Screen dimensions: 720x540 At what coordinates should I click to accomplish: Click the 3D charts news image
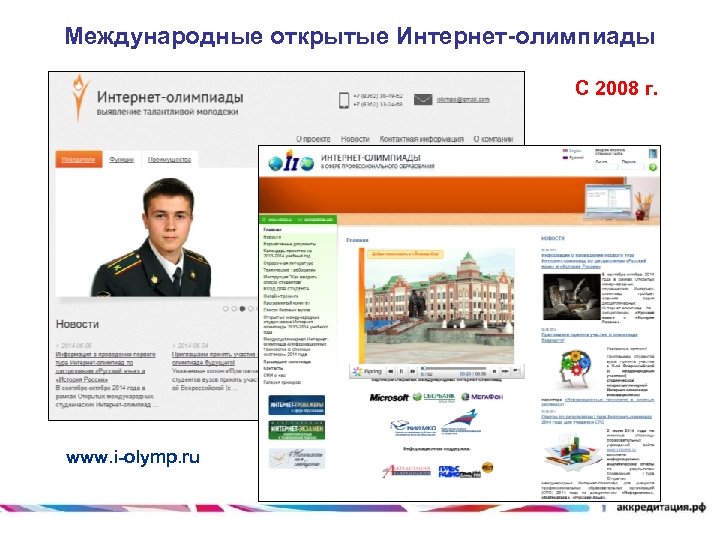[x=572, y=452]
